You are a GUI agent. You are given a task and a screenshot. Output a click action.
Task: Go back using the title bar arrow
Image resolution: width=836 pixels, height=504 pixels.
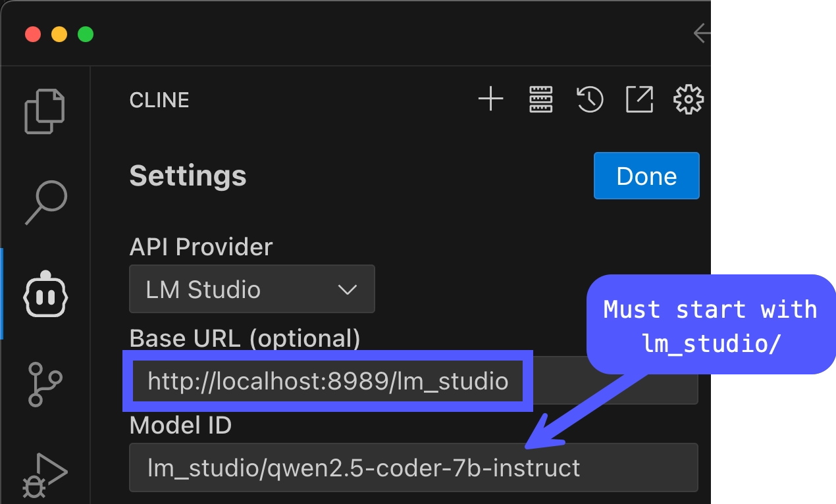(702, 33)
